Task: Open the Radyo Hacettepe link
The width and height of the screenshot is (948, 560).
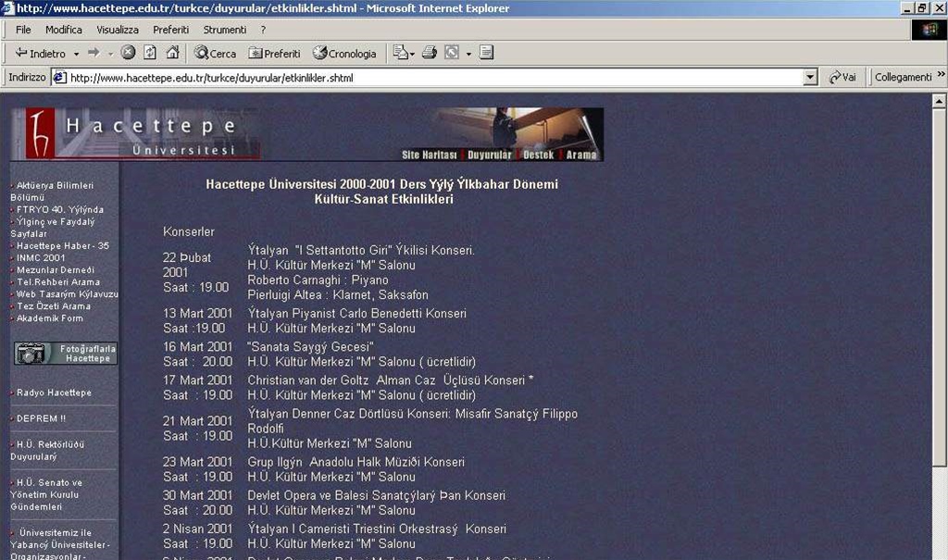Action: pos(54,392)
